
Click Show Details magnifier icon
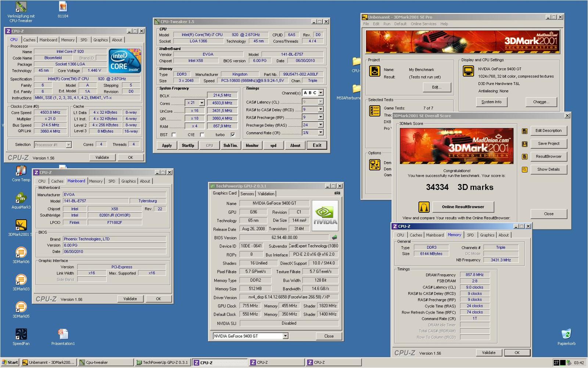[x=524, y=170]
